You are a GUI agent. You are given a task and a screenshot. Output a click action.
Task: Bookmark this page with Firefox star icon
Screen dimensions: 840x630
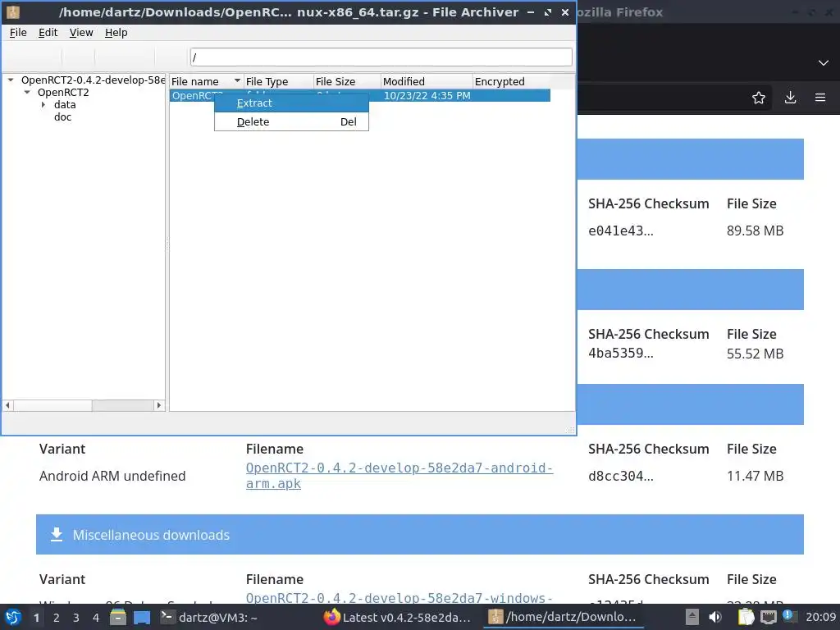759,98
